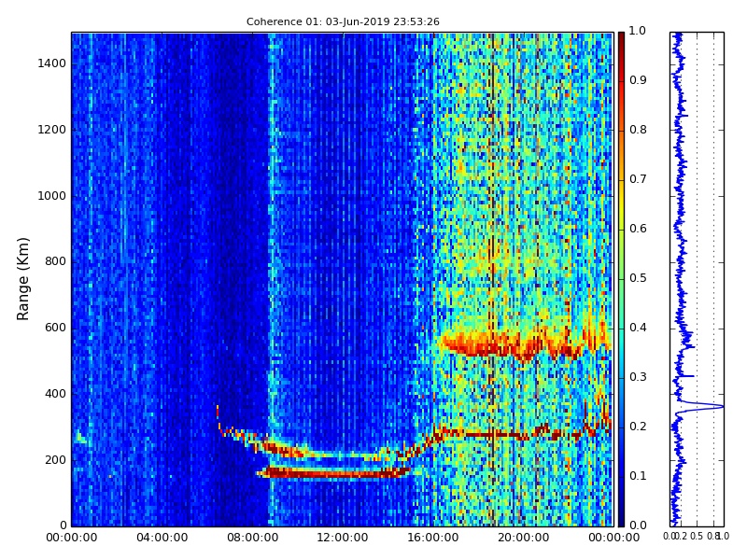
Task: Click the 16:00:00 time axis label
Action: (x=433, y=538)
